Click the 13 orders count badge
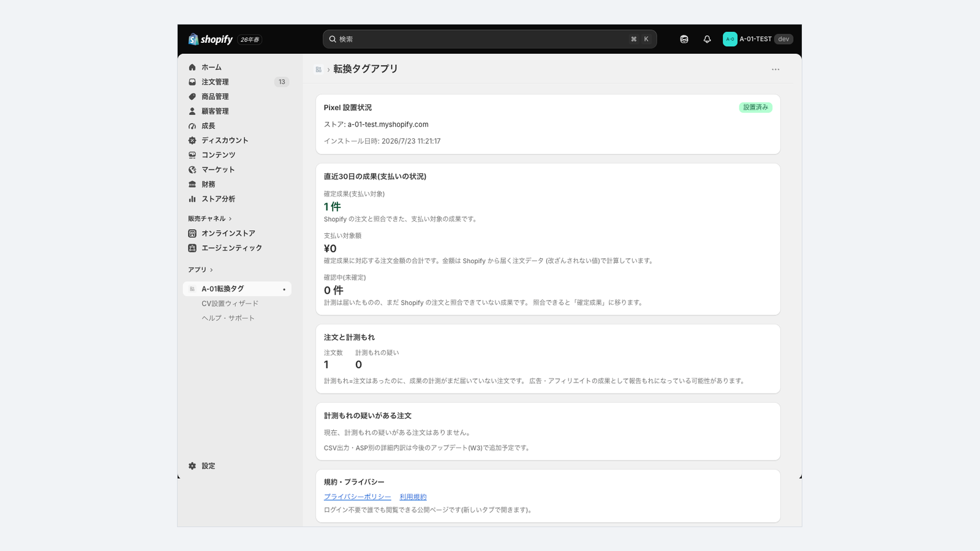This screenshot has height=551, width=980. (x=282, y=82)
